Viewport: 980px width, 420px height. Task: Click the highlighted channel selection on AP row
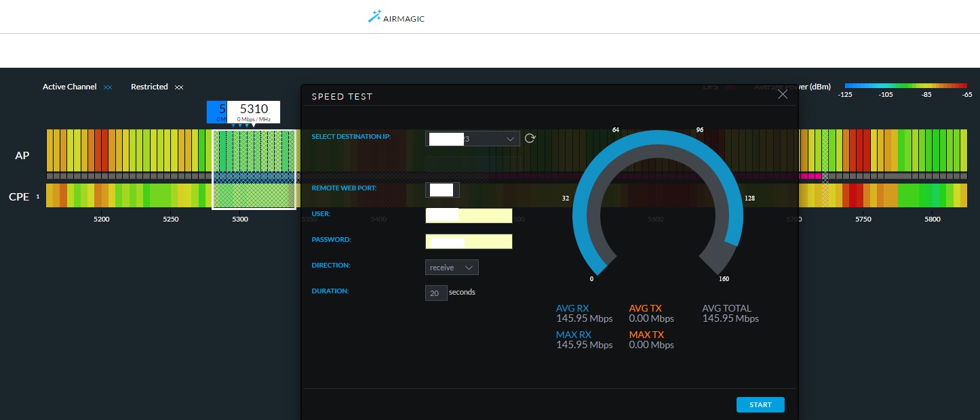(x=254, y=150)
